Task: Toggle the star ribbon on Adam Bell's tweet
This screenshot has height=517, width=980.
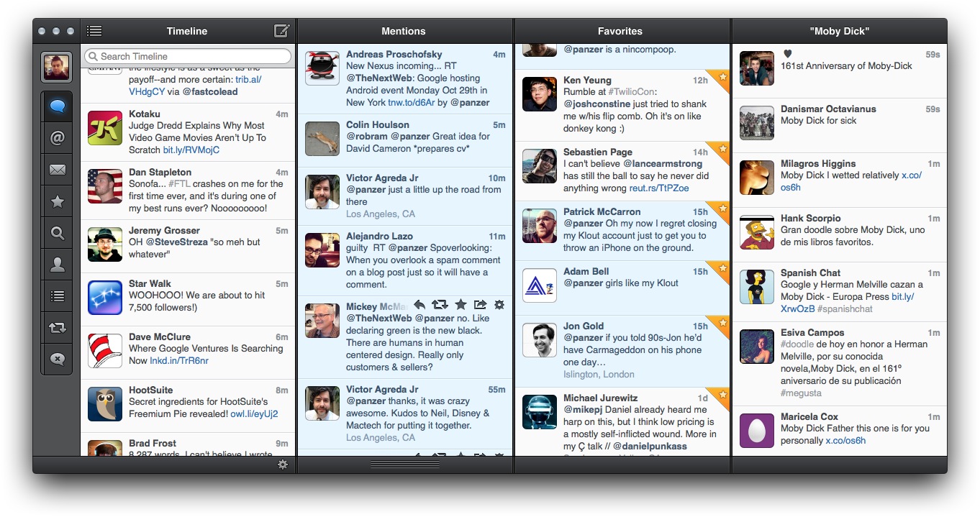Action: [x=722, y=268]
